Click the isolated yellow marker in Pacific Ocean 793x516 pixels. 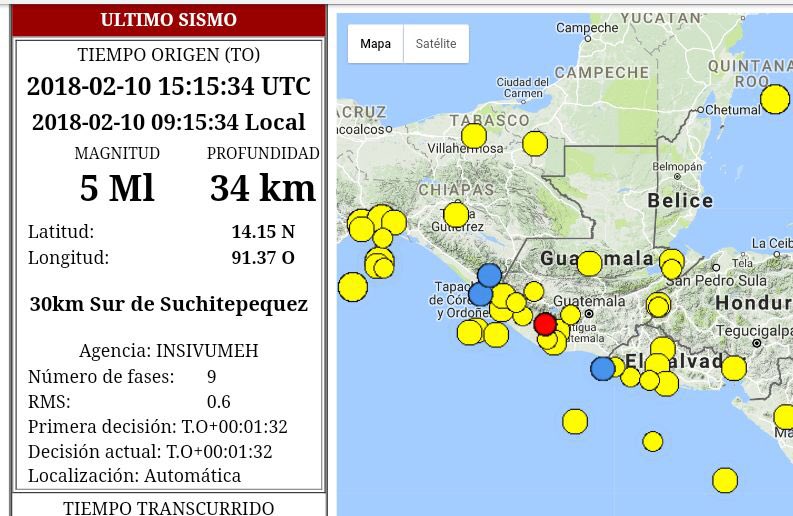coord(575,422)
